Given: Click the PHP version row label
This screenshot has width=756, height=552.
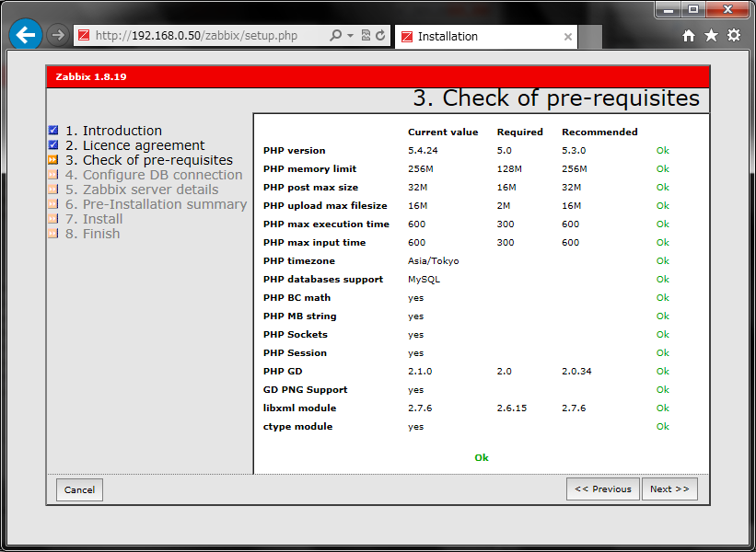Looking at the screenshot, I should click(x=294, y=150).
